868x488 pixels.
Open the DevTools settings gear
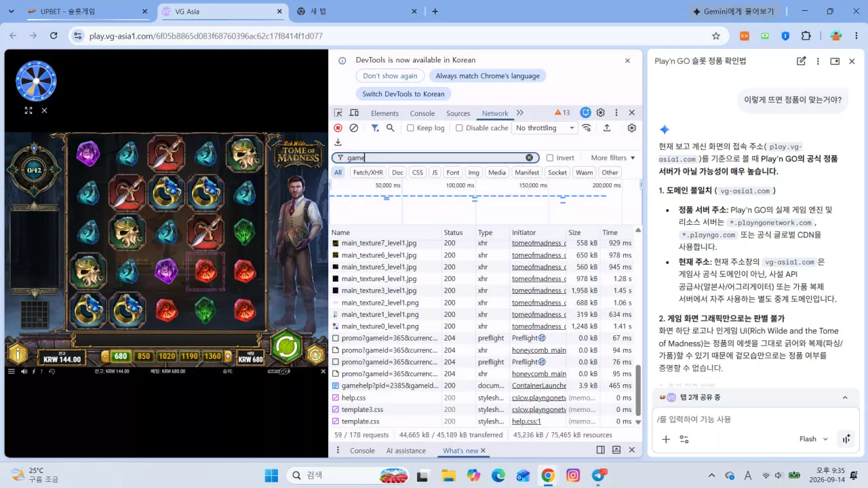click(600, 113)
